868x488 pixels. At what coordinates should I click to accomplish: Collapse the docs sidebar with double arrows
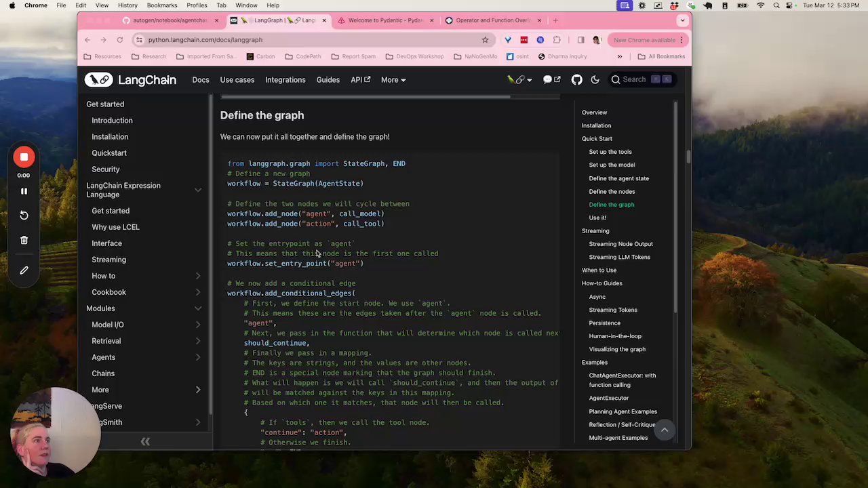point(145,441)
